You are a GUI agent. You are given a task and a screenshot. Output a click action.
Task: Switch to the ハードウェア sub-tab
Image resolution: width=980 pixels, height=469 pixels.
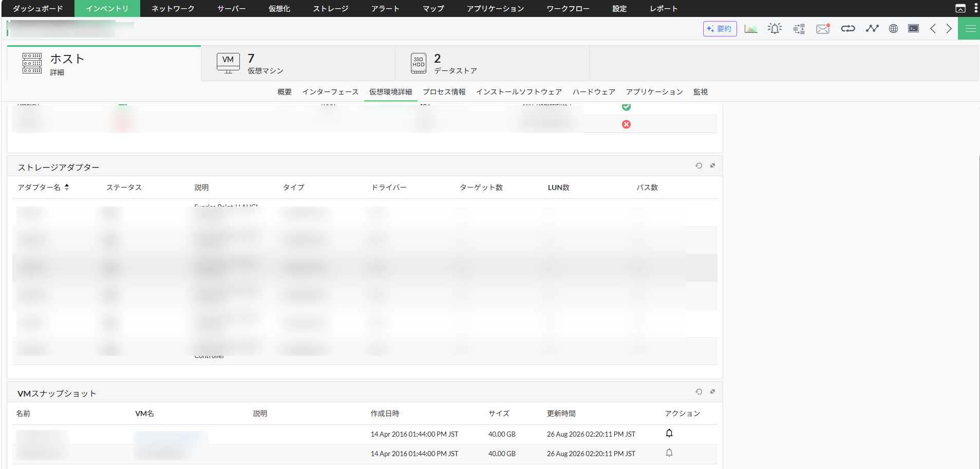point(594,92)
